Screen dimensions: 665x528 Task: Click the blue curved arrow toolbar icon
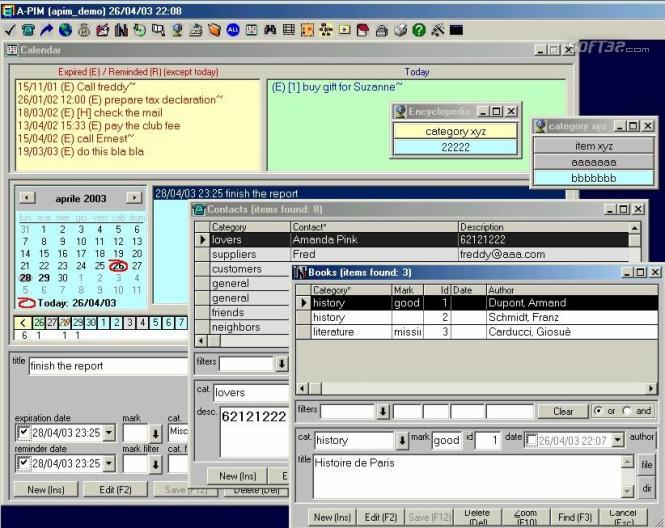[x=47, y=30]
